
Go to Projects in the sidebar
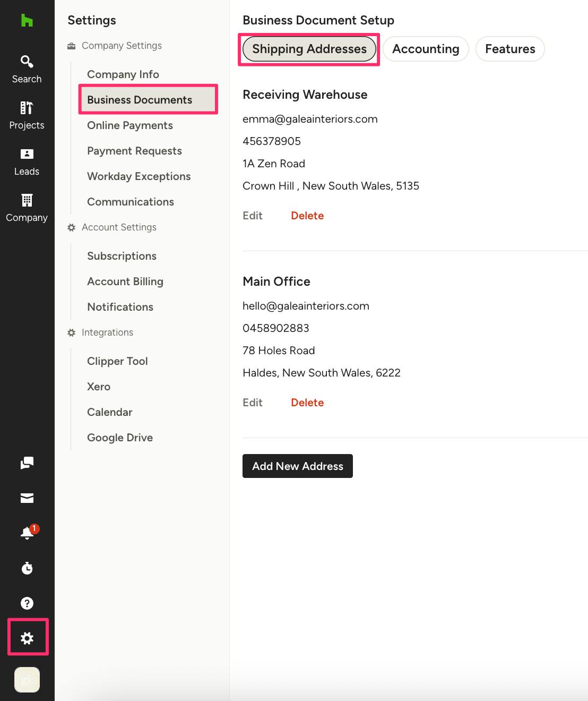(27, 115)
